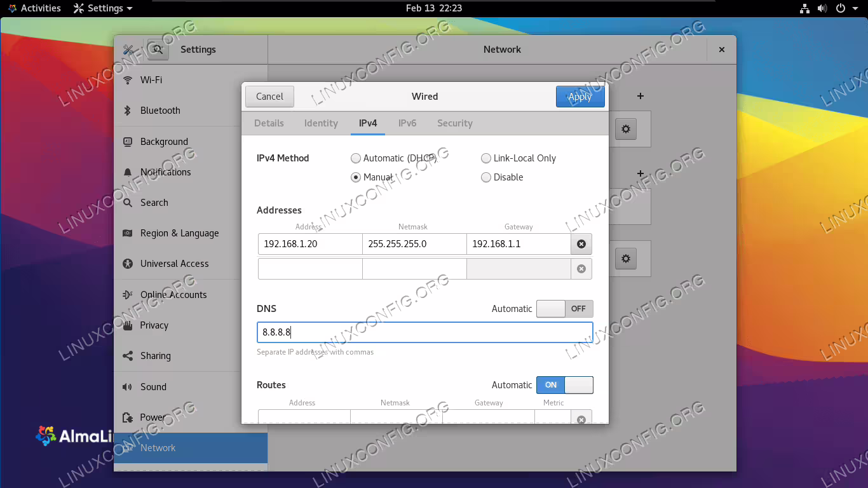This screenshot has height=488, width=868.
Task: Click the Gateway field 192.168.1.1
Action: pyautogui.click(x=519, y=244)
